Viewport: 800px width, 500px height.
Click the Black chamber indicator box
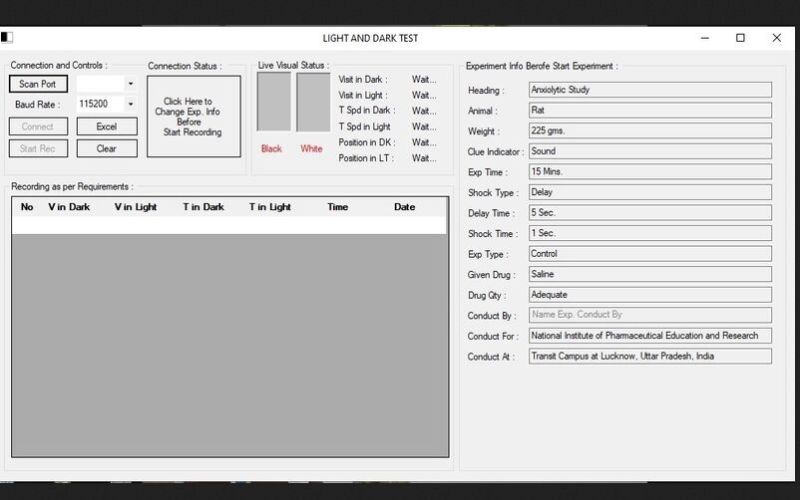click(272, 103)
